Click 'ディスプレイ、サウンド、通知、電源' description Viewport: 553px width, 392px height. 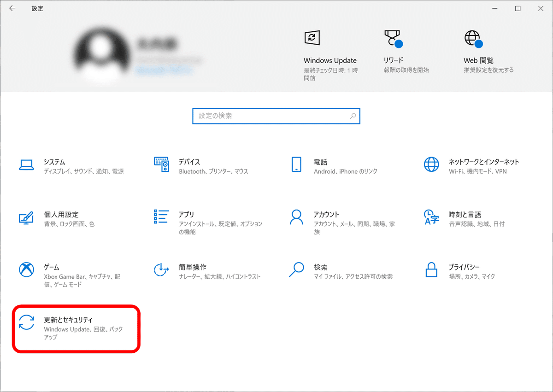(83, 171)
